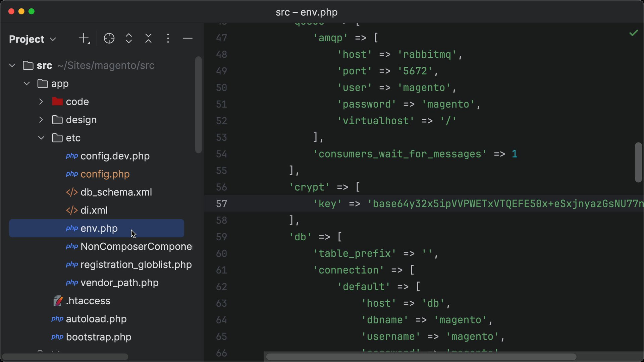
Task: Open the NonComposerComponent php file
Action: pyautogui.click(x=137, y=246)
